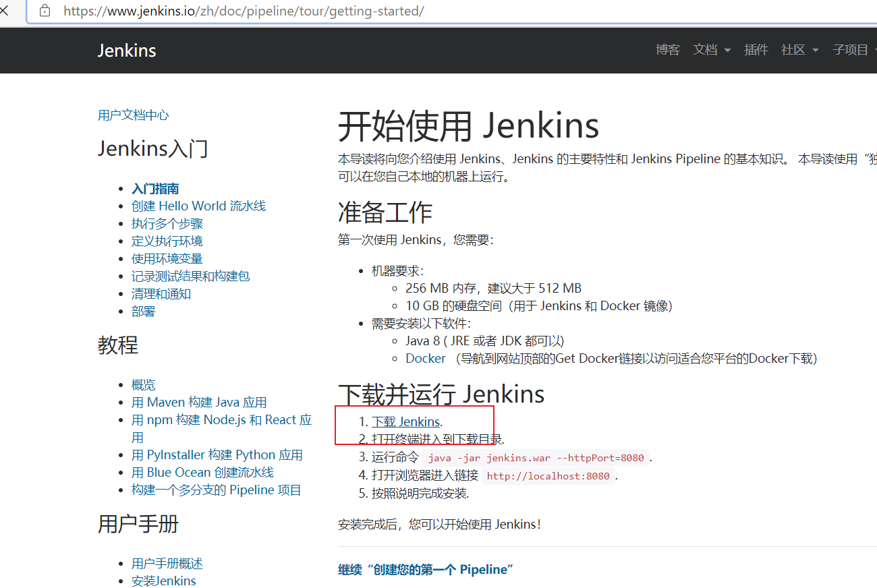The image size is (877, 588).
Task: Click 安装完成后 closing sentence
Action: (439, 524)
